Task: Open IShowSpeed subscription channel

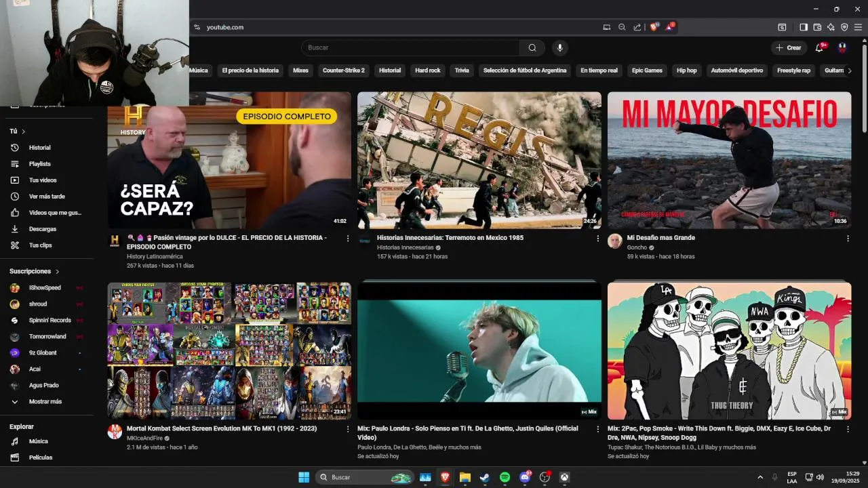Action: point(46,287)
